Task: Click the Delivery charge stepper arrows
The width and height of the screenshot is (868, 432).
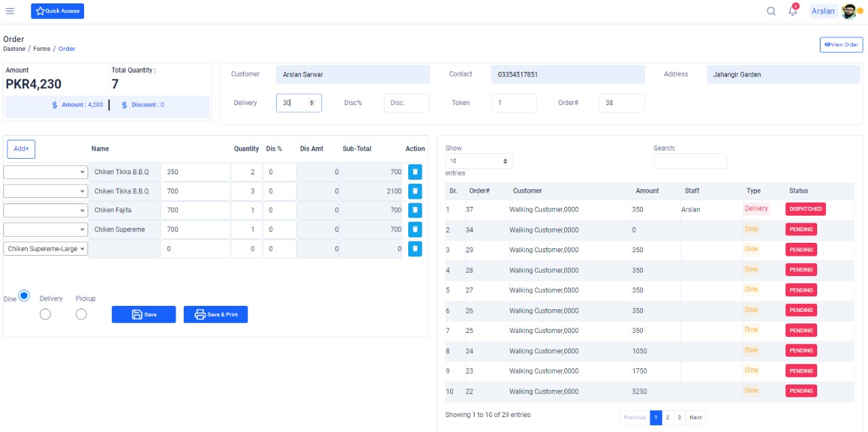Action: point(312,103)
